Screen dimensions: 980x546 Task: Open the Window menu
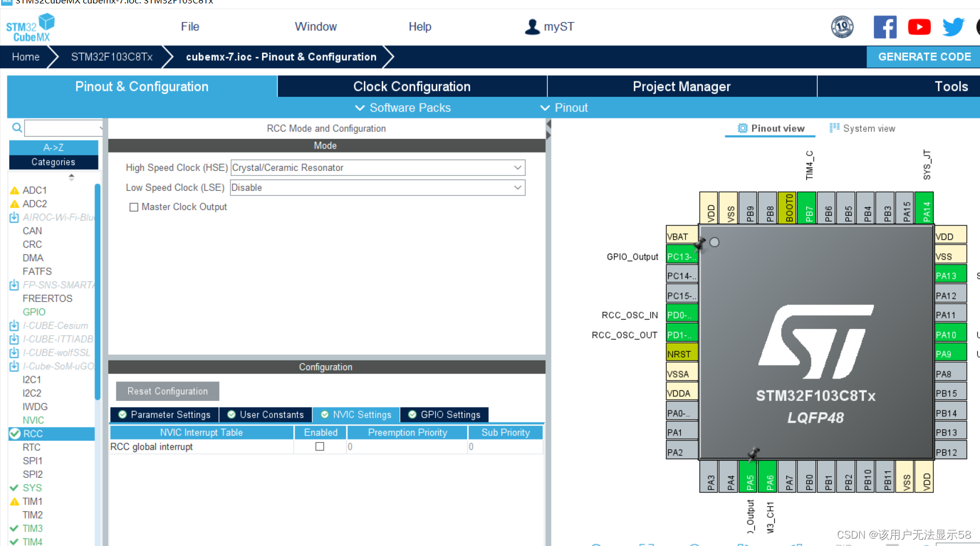(316, 27)
